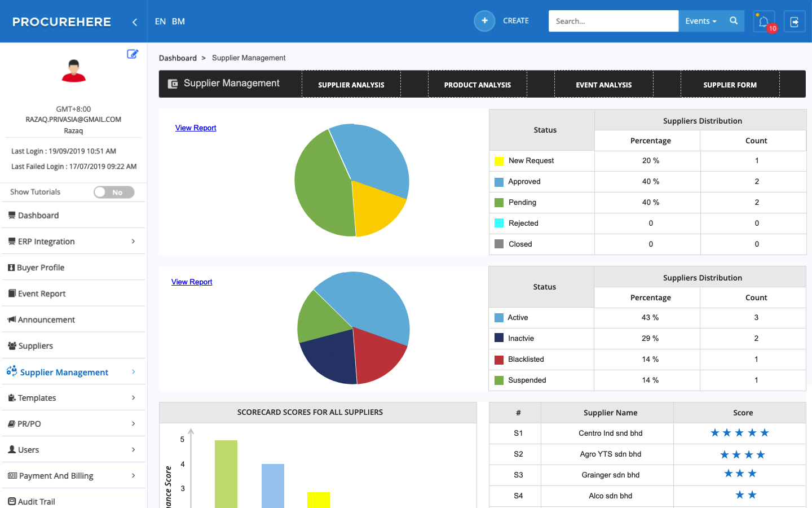Click View Report link beside the first pie chart
This screenshot has height=508, width=812.
(x=196, y=128)
